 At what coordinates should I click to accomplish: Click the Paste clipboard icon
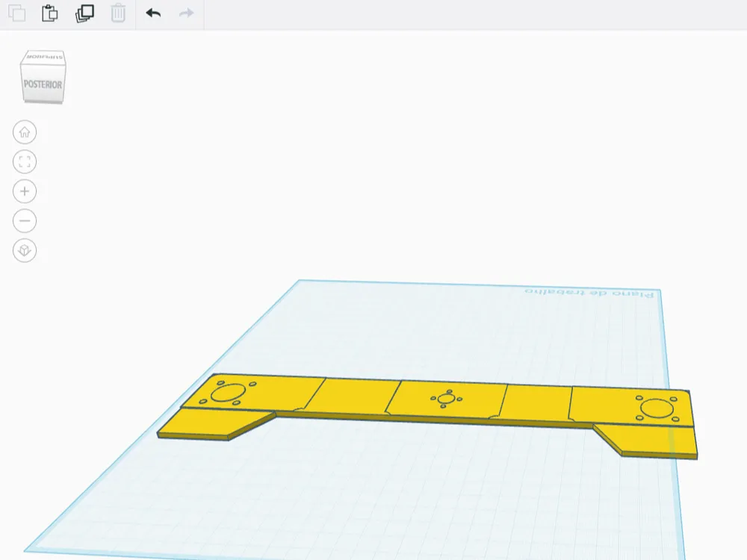(49, 13)
